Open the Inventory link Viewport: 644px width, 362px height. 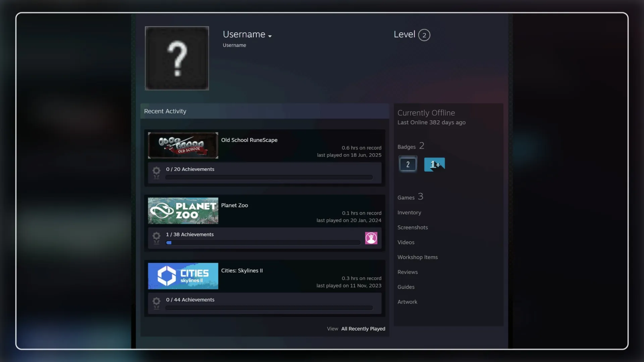point(409,213)
